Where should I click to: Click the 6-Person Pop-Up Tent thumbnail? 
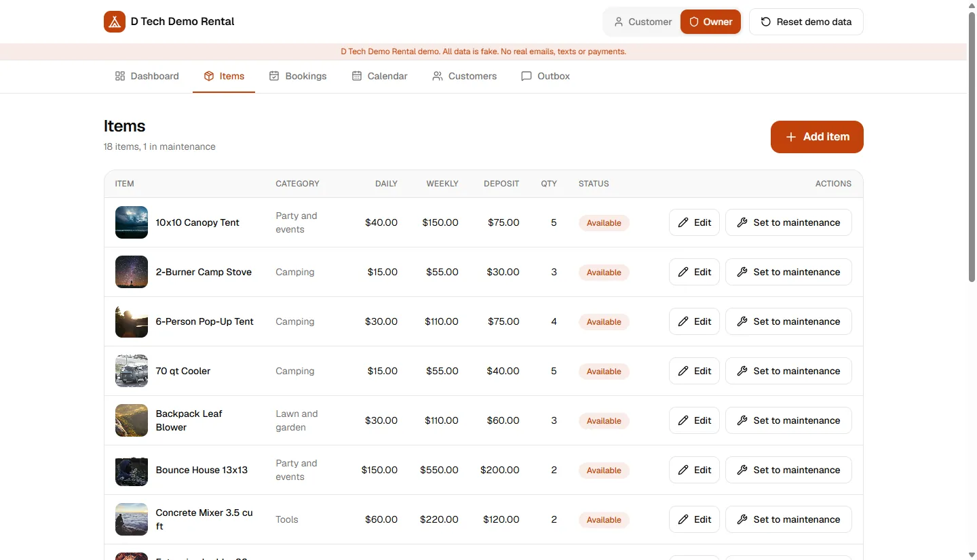(132, 321)
